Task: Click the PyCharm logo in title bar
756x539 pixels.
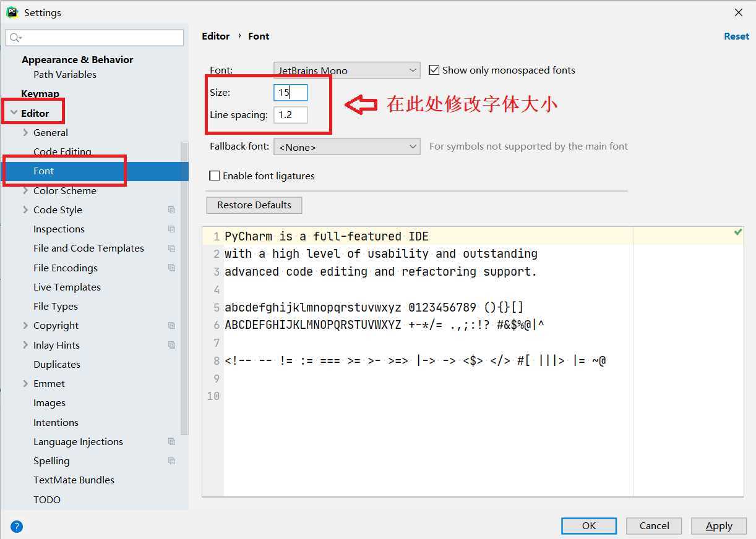Action: 12,12
